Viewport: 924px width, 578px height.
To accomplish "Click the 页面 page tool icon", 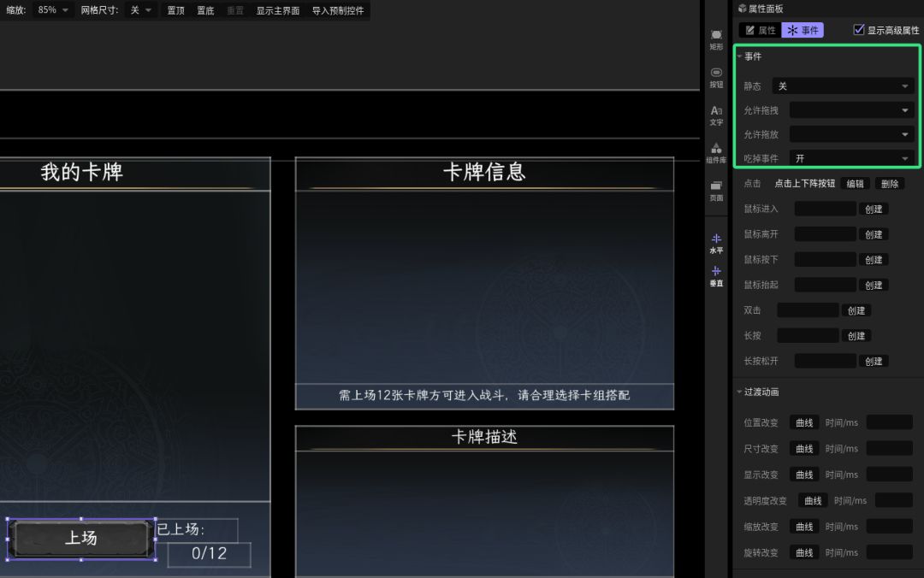I will (x=716, y=191).
